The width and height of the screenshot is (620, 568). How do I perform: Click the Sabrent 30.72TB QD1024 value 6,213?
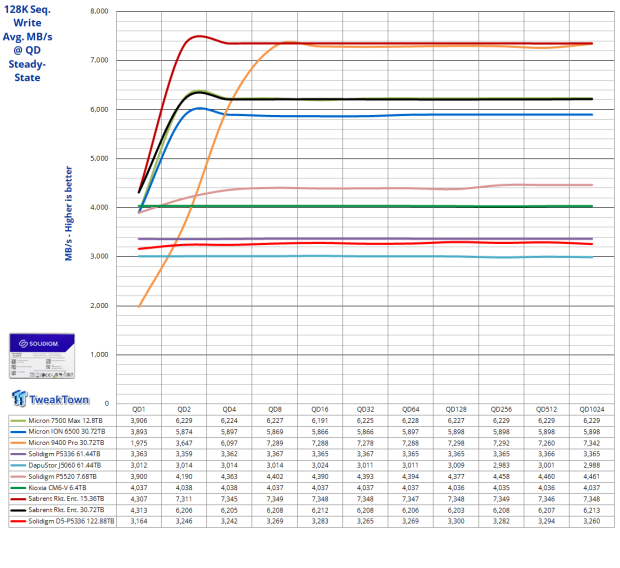[592, 510]
